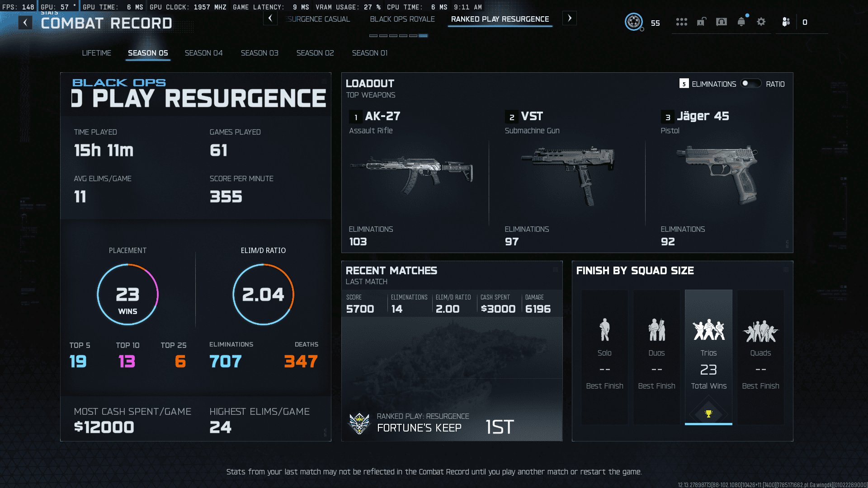This screenshot has width=868, height=488.
Task: Click the Jäger 45 pistol image
Action: 718,175
